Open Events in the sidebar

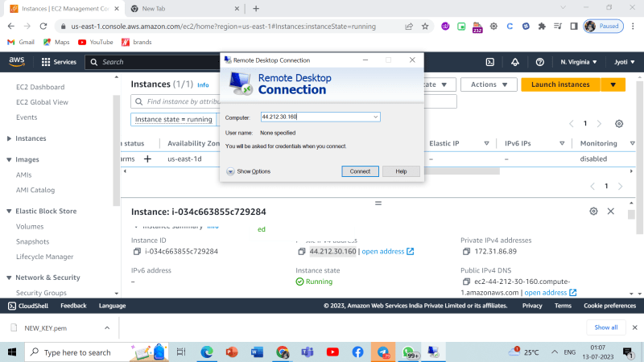tap(27, 117)
